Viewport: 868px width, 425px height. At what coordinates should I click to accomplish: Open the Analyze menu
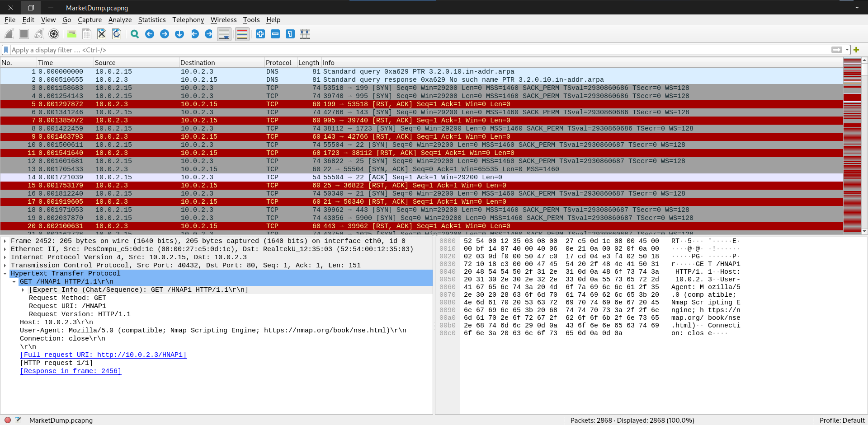click(x=120, y=20)
